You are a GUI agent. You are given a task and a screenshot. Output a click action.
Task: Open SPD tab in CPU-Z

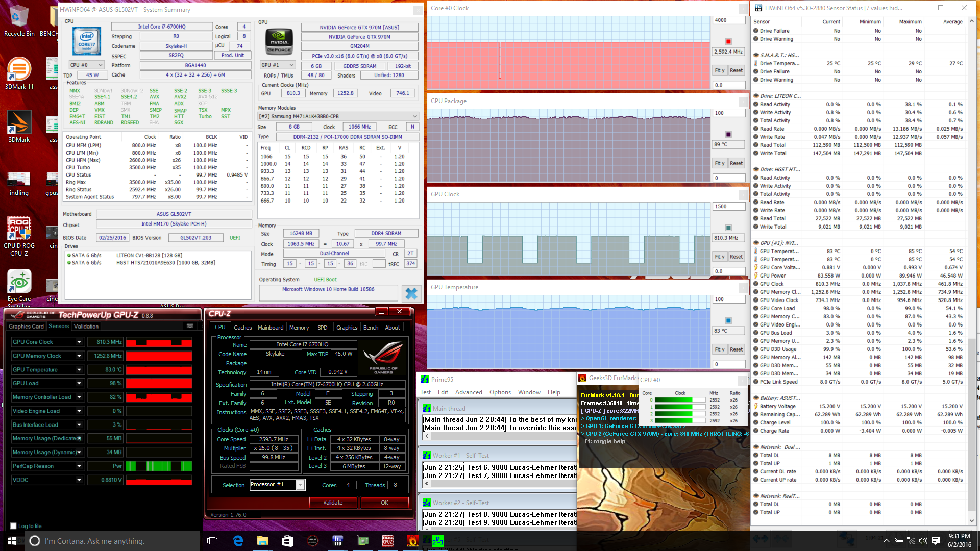coord(322,328)
